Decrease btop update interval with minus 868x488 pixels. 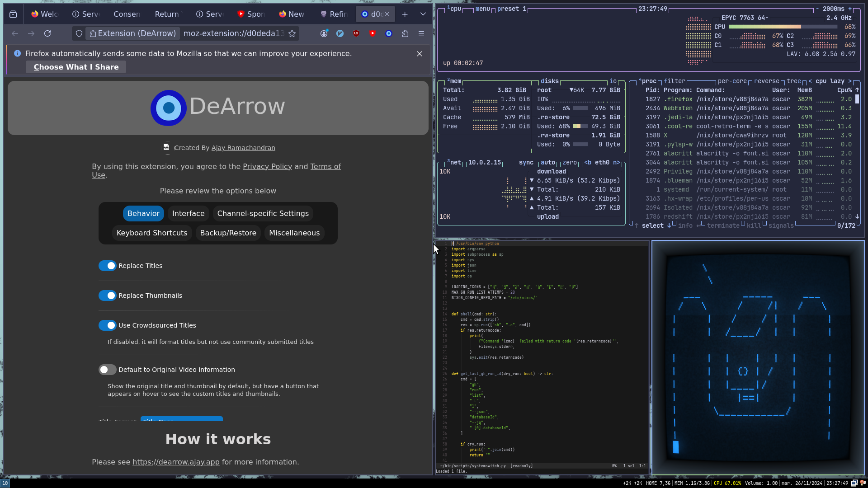pyautogui.click(x=817, y=9)
